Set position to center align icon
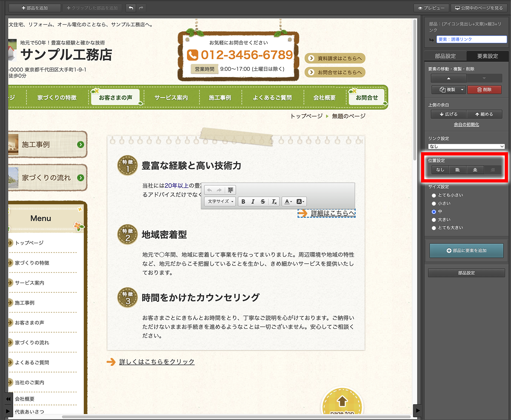 tap(475, 170)
